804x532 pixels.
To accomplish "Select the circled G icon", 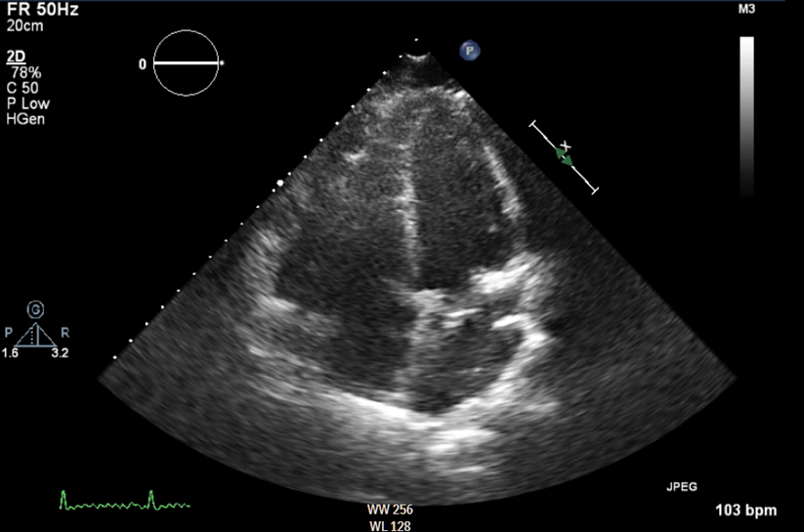I will (x=34, y=309).
